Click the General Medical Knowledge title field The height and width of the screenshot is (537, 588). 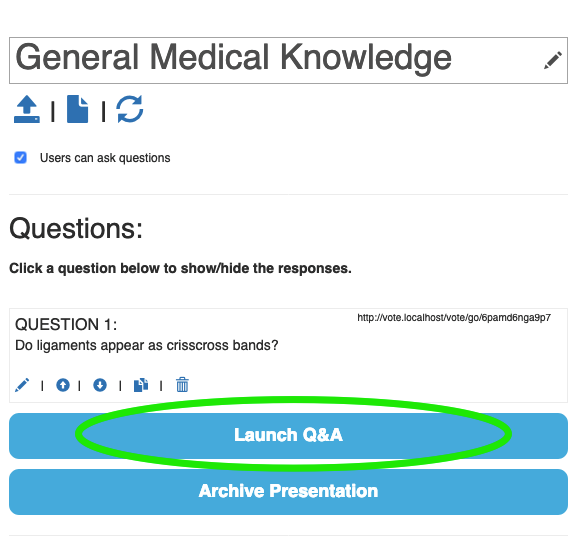[x=288, y=60]
